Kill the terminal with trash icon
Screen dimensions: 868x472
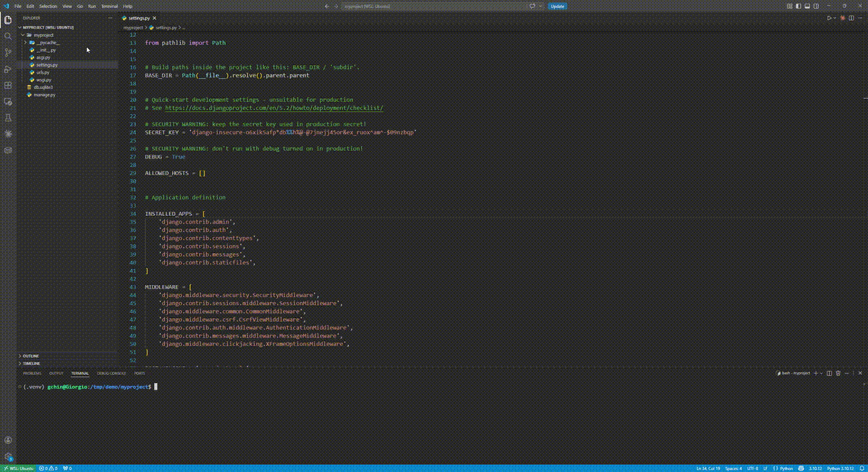coord(838,373)
